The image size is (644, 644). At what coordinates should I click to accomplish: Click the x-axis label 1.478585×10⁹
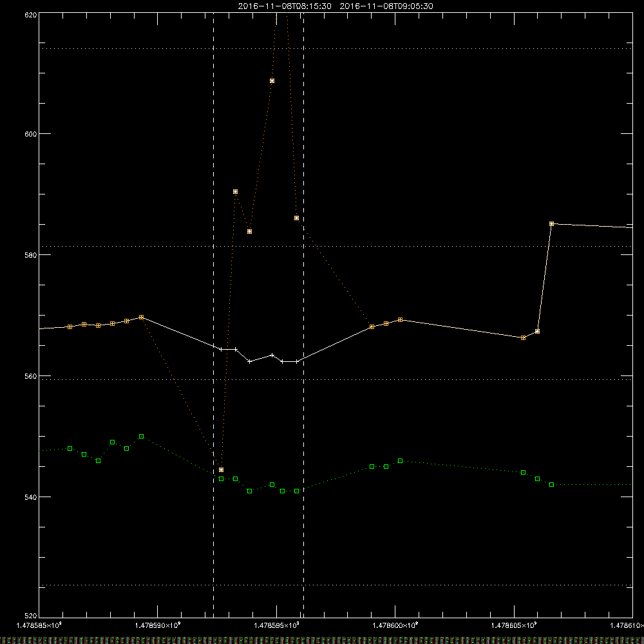[39, 625]
